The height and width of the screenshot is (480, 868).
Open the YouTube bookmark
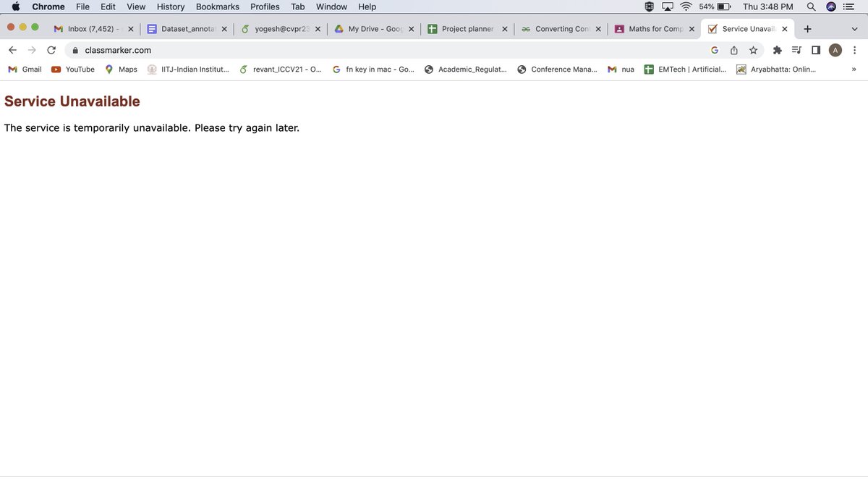pyautogui.click(x=73, y=70)
